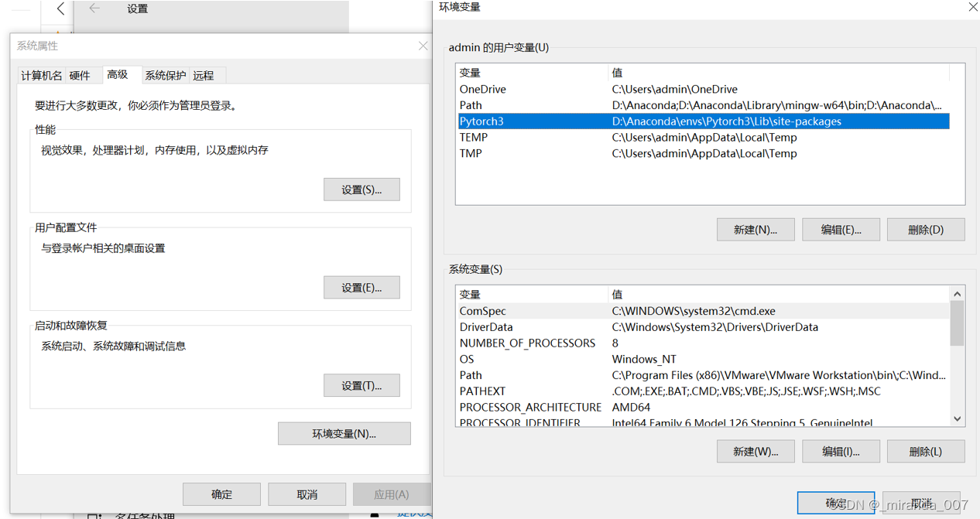
Task: Open 性能 settings via 设置(S) button
Action: coord(362,189)
